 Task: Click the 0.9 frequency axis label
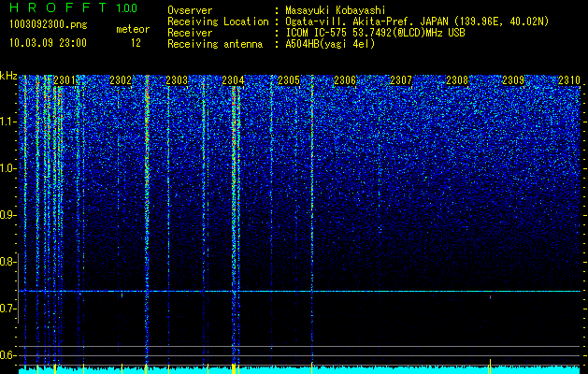coord(7,215)
